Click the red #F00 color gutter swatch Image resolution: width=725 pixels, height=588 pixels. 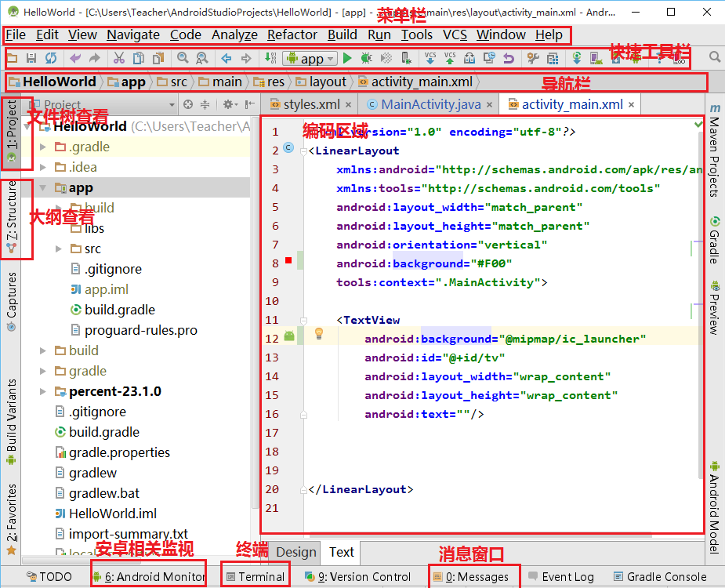(288, 260)
